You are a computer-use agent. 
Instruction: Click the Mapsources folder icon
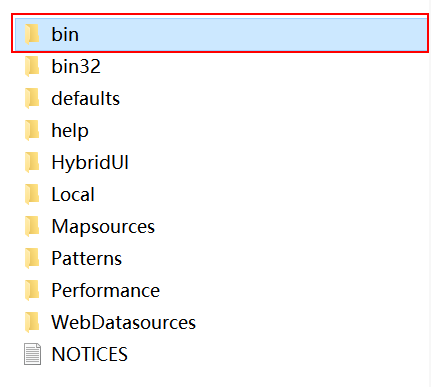[x=32, y=226]
